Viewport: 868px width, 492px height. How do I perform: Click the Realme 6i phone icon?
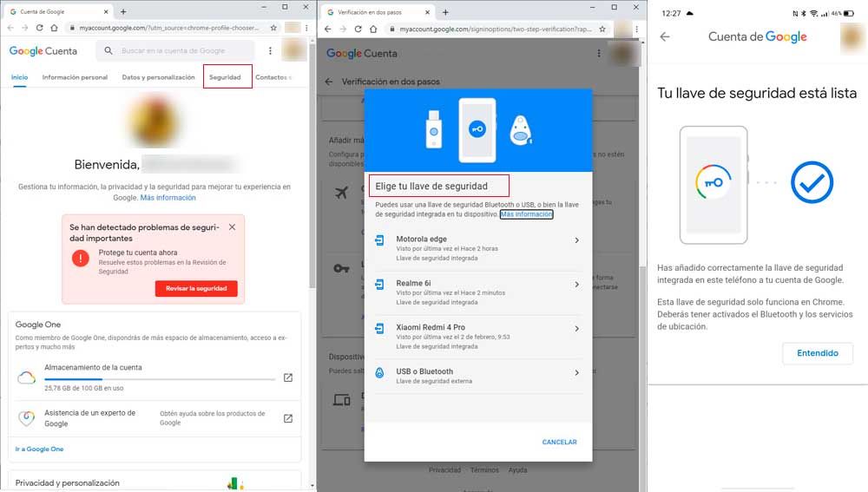click(379, 285)
